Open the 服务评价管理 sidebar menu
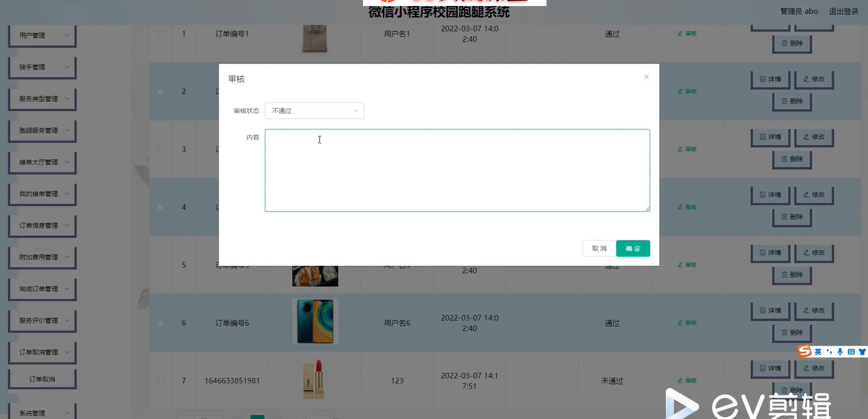 tap(42, 320)
